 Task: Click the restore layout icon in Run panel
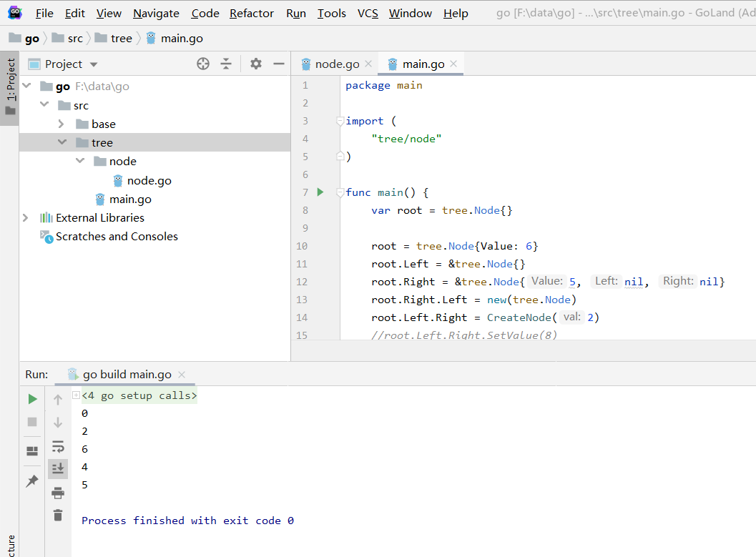[32, 451]
